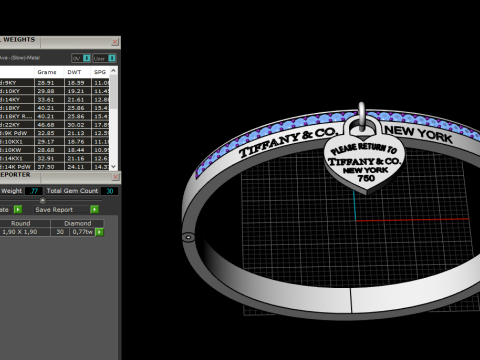Screen dimensions: 480x360
Task: Close the Gem Reporter panel
Action: tap(115, 177)
